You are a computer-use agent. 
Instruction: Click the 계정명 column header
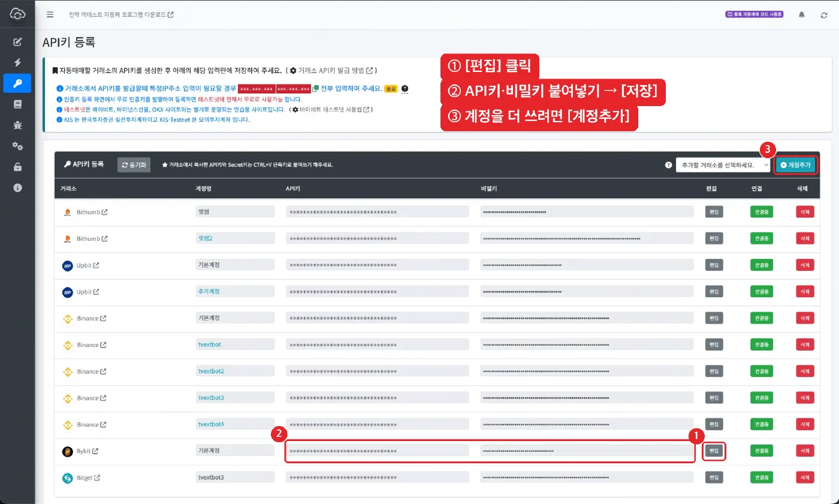pyautogui.click(x=204, y=188)
